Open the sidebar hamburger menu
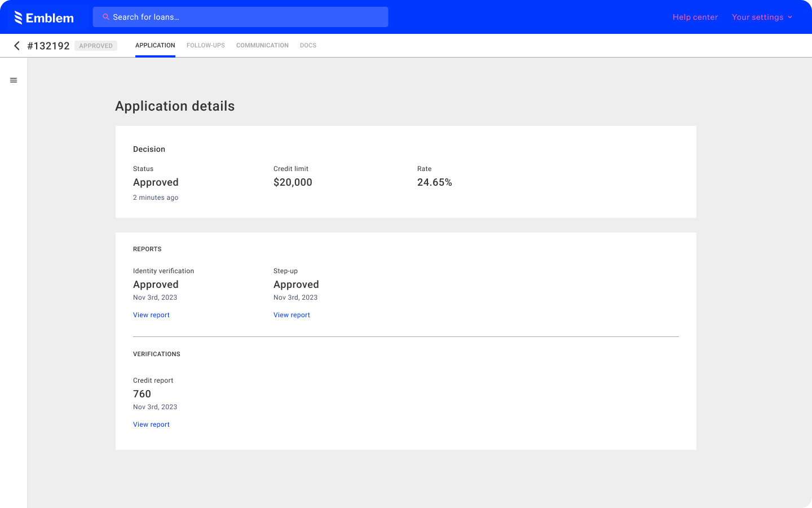This screenshot has width=812, height=508. pos(14,80)
